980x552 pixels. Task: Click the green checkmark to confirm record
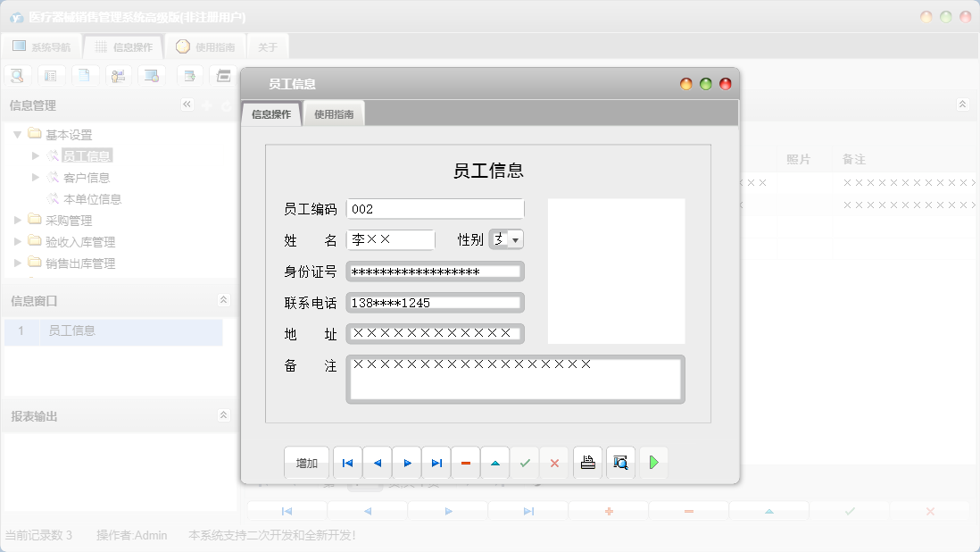pos(524,462)
